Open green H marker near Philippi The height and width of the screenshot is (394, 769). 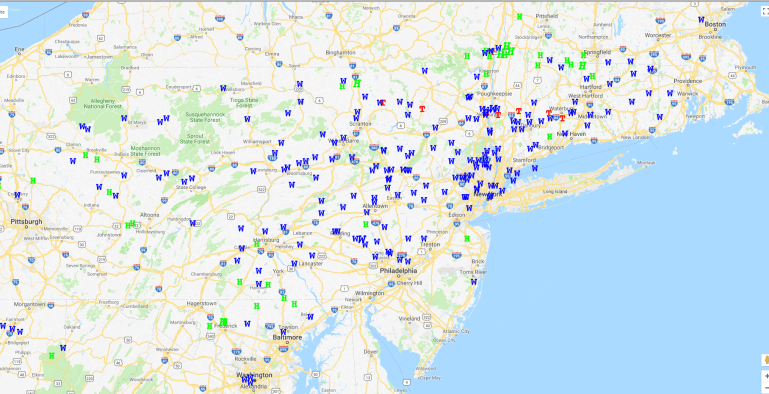point(51,356)
